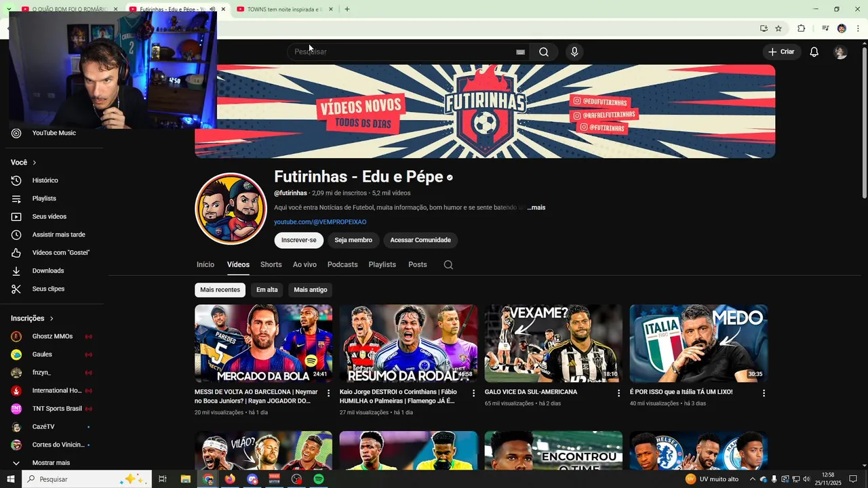The height and width of the screenshot is (488, 868).
Task: Switch to the Podcasts tab
Action: 342,265
